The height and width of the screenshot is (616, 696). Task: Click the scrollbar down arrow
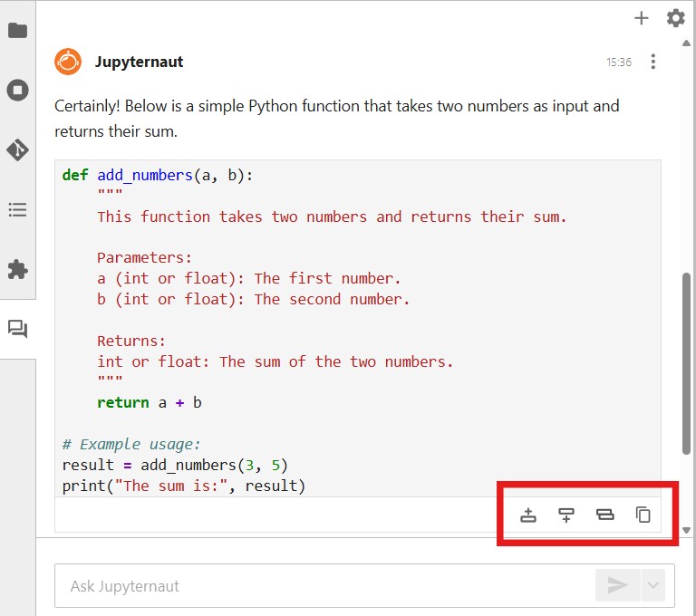(x=686, y=530)
